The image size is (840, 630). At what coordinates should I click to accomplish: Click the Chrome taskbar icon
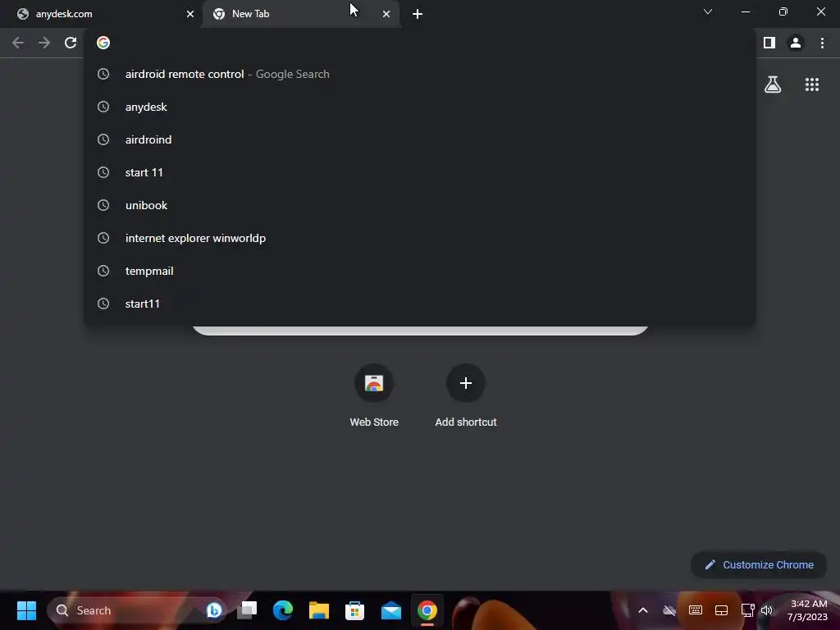427,610
